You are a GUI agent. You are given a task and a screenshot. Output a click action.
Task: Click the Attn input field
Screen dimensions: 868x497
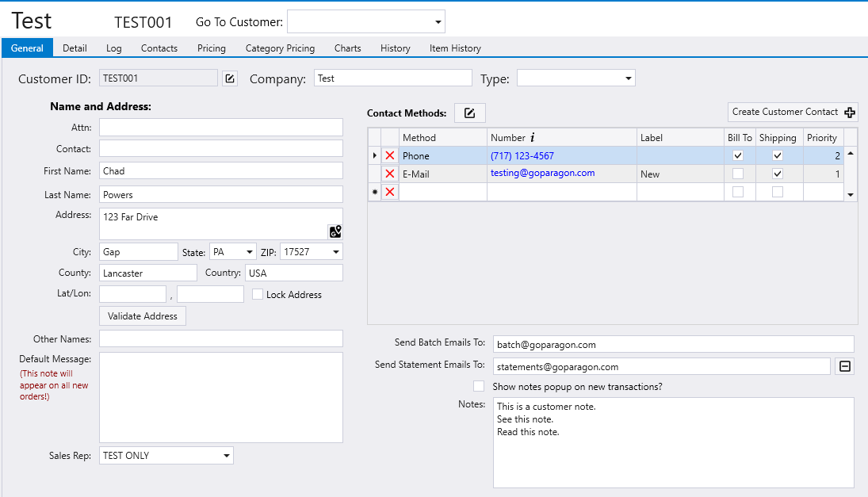point(221,128)
